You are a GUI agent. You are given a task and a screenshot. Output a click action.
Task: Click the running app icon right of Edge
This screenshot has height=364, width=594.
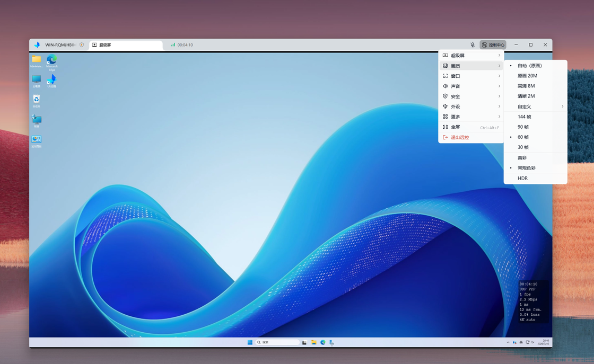(332, 342)
